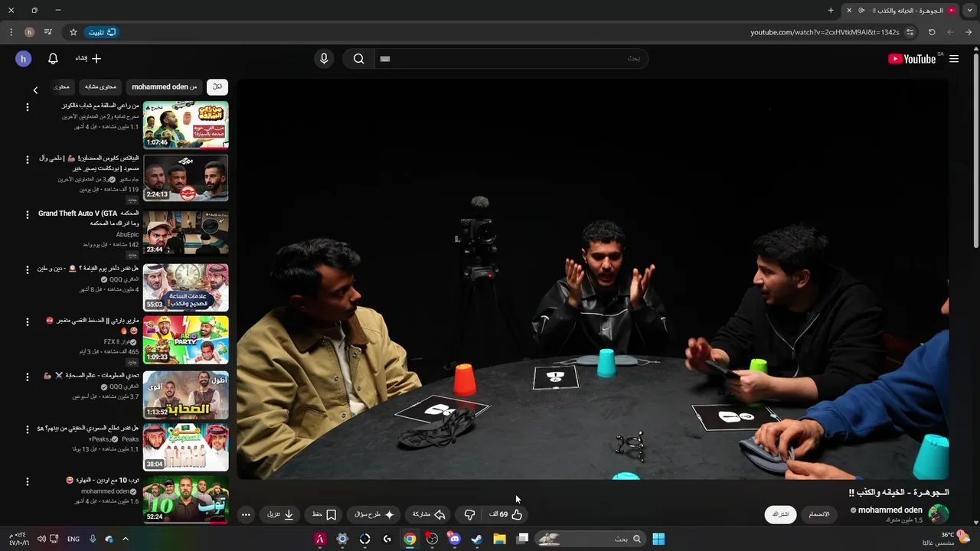Open the account avatar menu

coord(23,59)
